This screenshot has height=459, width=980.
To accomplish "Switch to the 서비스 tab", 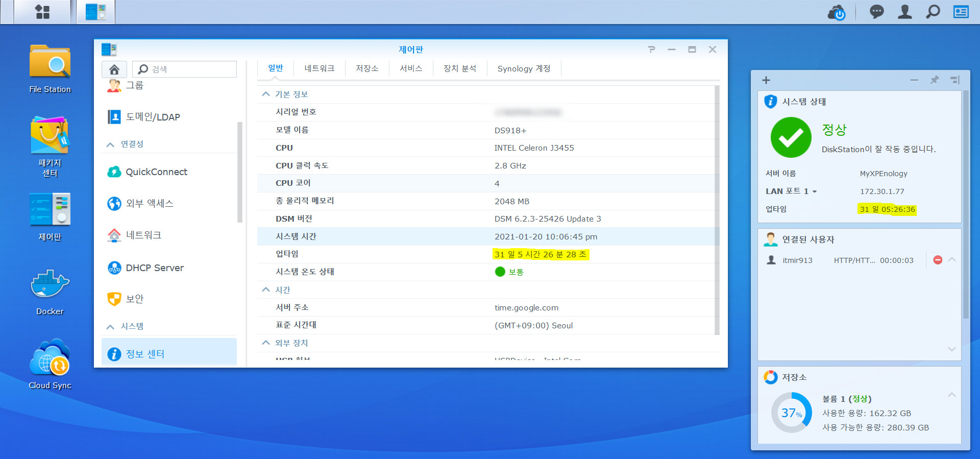I will pyautogui.click(x=411, y=68).
